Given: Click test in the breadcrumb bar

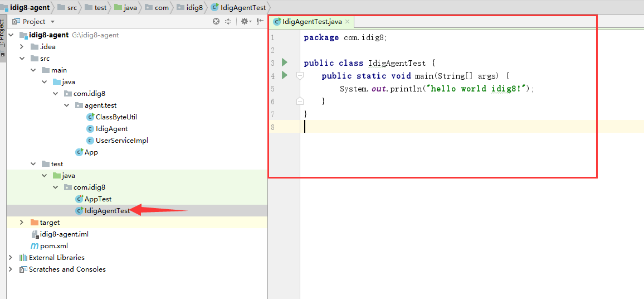Looking at the screenshot, I should pos(100,7).
